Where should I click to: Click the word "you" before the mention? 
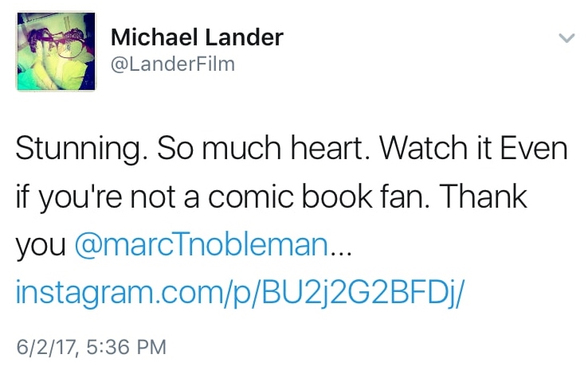pyautogui.click(x=40, y=247)
